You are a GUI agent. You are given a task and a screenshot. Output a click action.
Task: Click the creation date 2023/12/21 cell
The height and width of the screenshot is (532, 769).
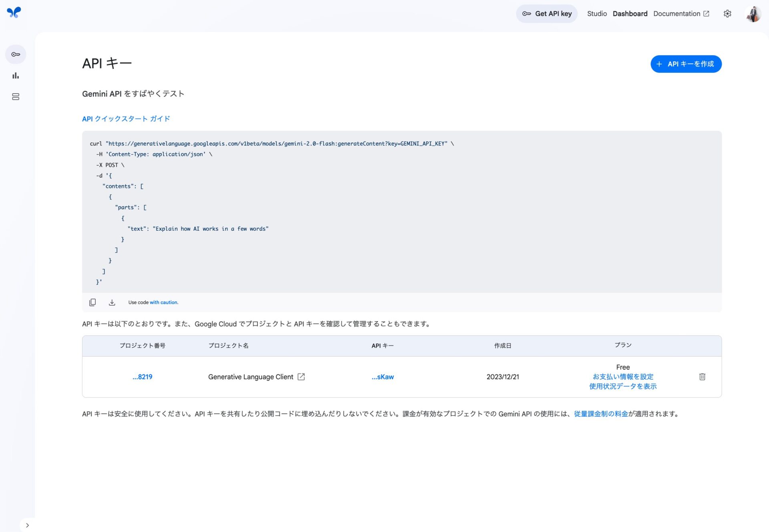point(503,377)
